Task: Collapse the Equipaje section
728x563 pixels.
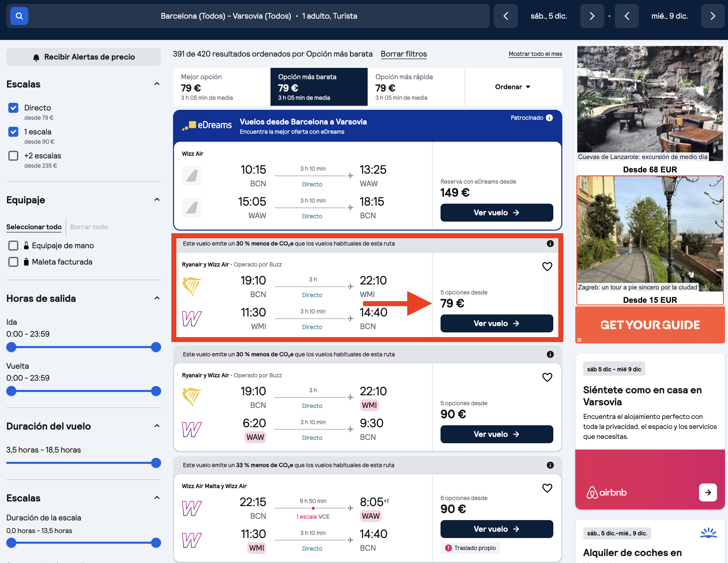Action: [157, 199]
